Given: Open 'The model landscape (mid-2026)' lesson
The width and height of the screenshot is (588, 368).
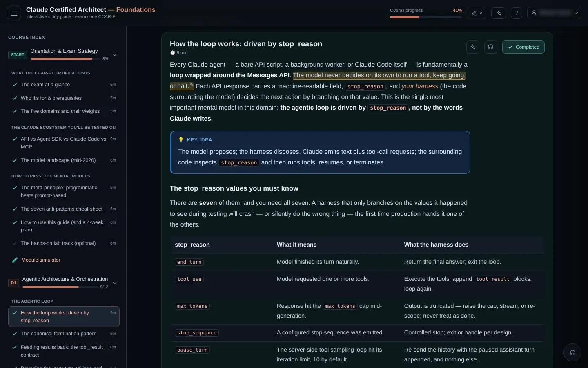Looking at the screenshot, I should [x=64, y=160].
